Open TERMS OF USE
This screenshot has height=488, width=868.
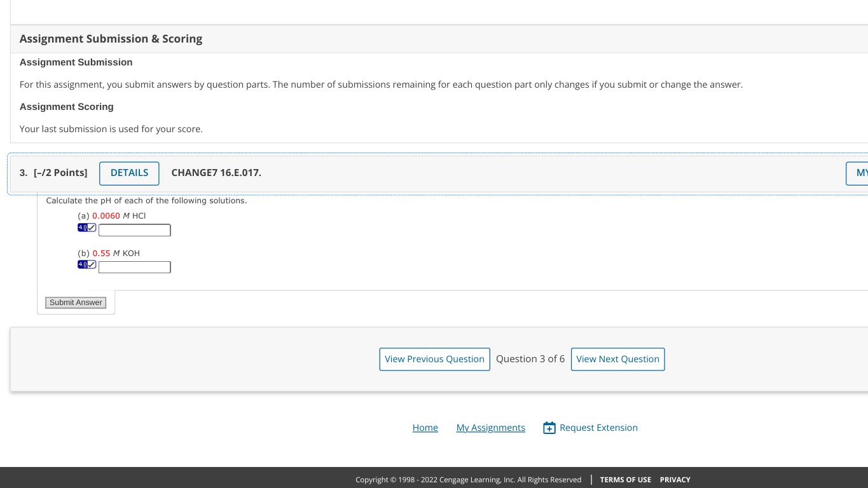(625, 480)
